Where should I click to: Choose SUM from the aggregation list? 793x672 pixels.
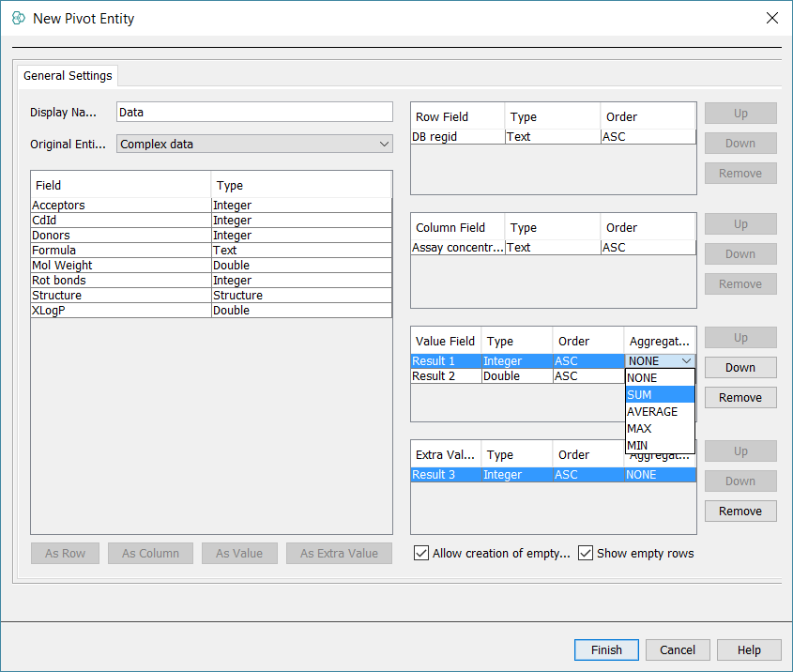coord(660,395)
